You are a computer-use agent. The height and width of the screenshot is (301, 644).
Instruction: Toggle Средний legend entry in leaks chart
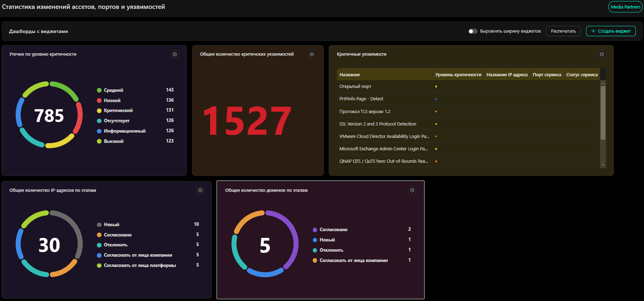pos(113,90)
